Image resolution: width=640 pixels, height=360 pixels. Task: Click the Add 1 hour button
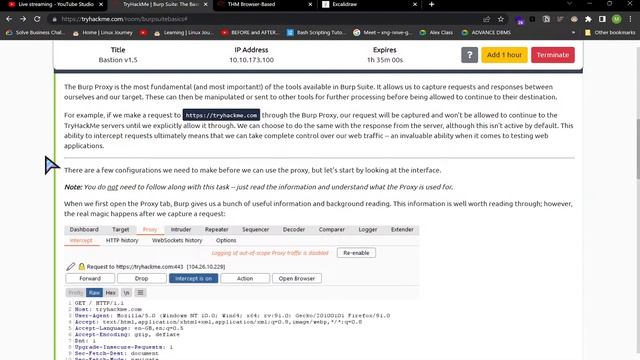[x=504, y=55]
